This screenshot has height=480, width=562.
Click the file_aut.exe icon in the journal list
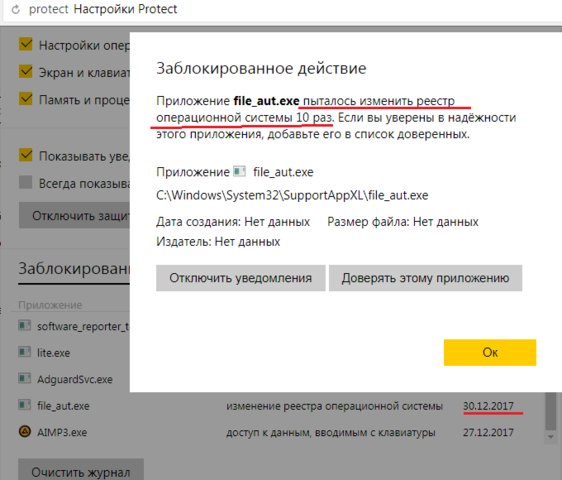24,405
